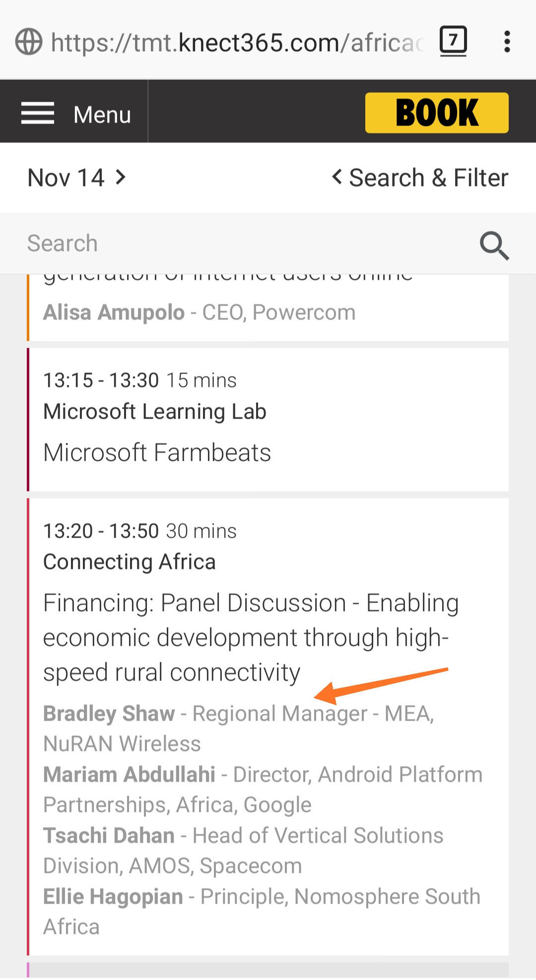Open the Financing Panel Discussion session title

(251, 637)
